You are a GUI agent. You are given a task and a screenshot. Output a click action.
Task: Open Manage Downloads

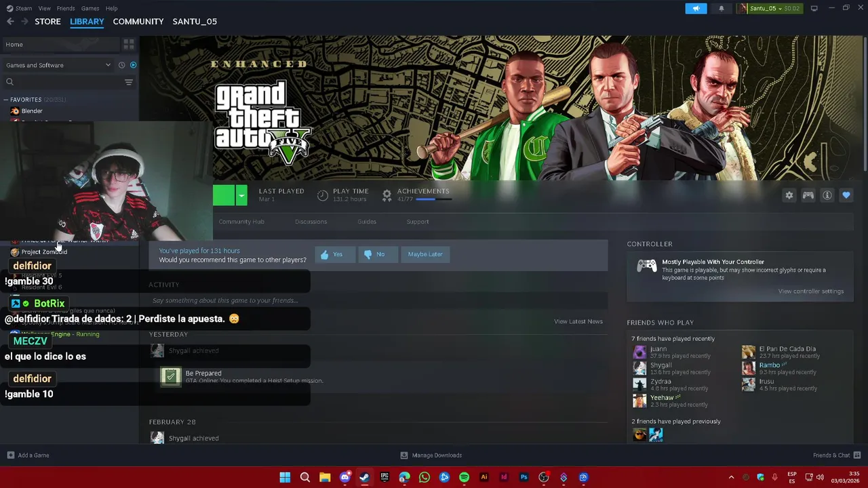click(x=431, y=455)
